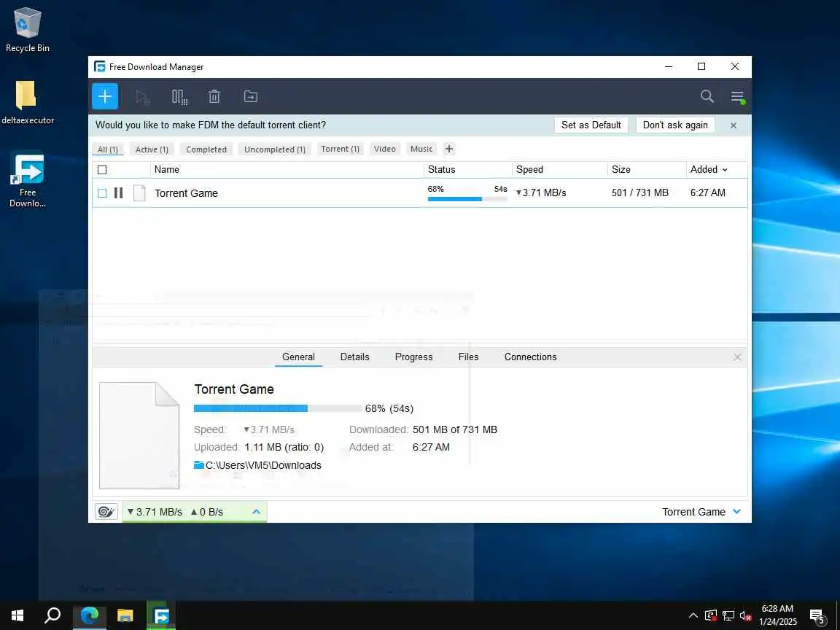Select the Uncompleted (1) filter

[x=275, y=149]
